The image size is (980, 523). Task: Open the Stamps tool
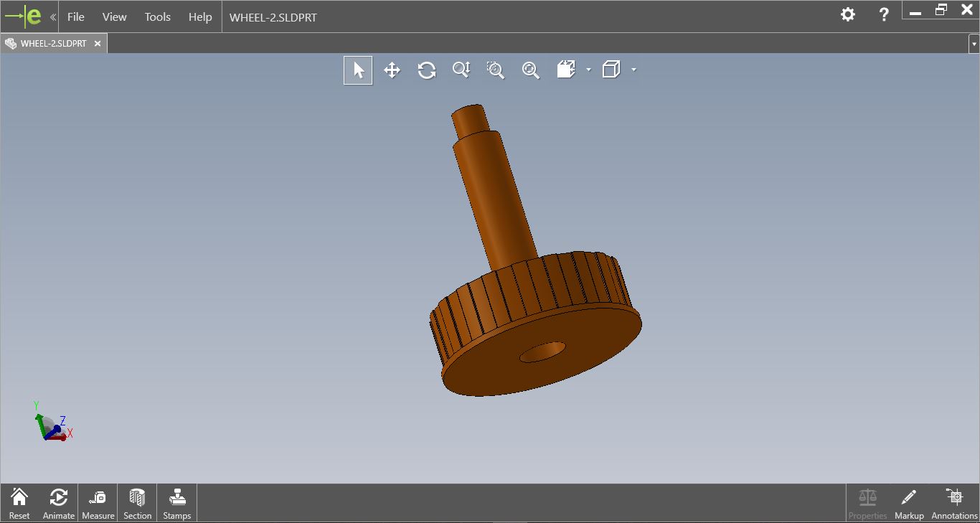click(176, 503)
